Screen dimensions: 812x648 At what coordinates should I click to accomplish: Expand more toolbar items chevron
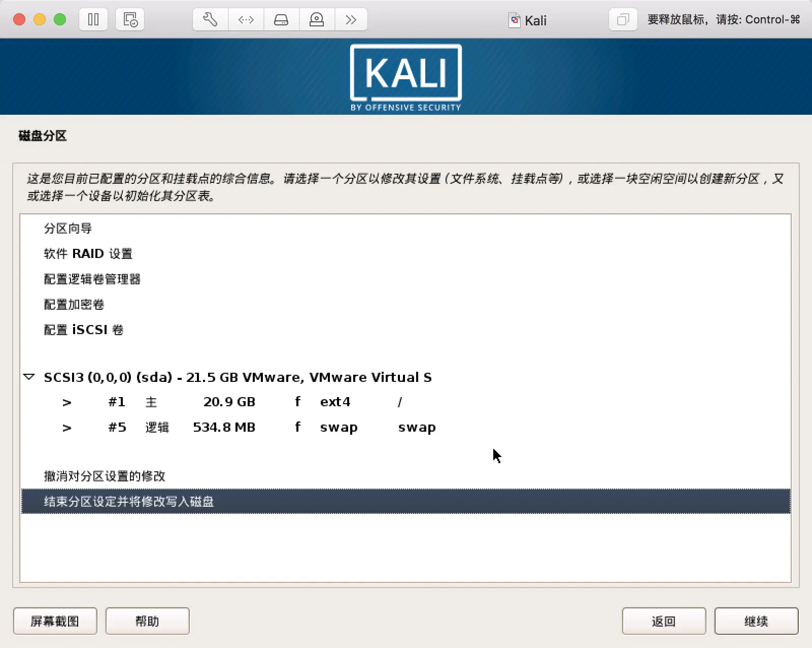(x=351, y=20)
